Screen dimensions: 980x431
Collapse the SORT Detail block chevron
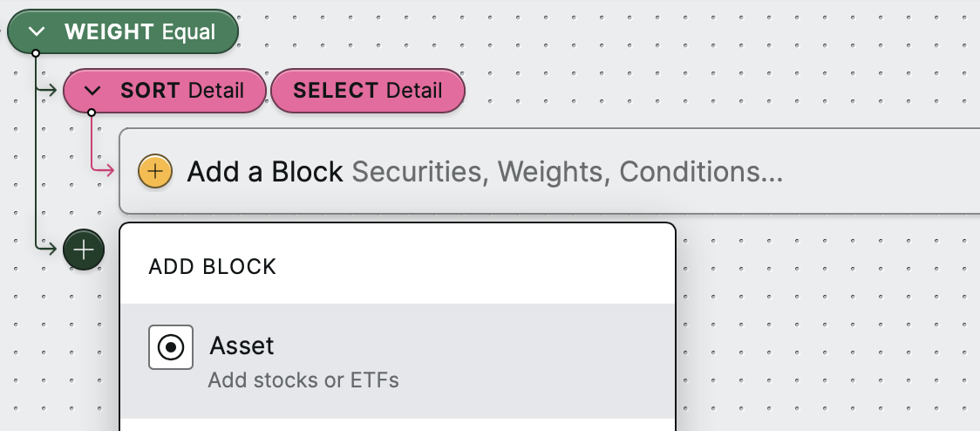coord(92,91)
